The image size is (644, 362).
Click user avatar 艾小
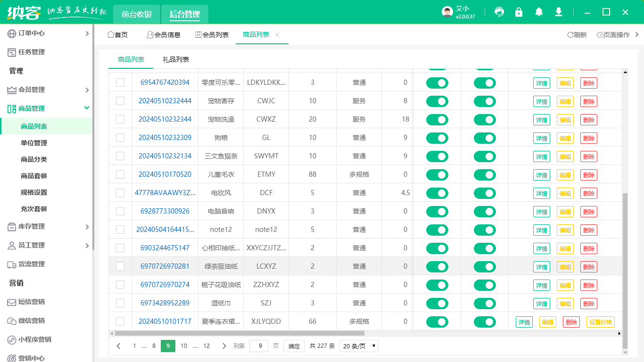(x=447, y=12)
